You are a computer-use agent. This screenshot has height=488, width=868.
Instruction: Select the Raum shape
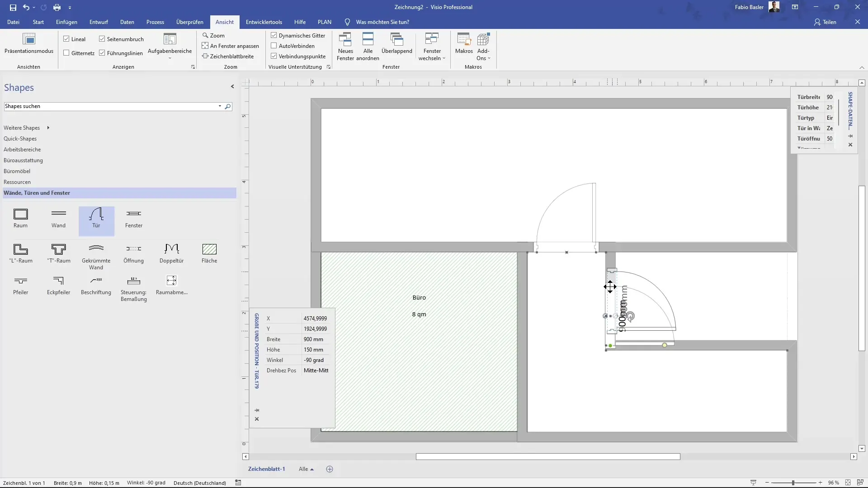pos(20,218)
